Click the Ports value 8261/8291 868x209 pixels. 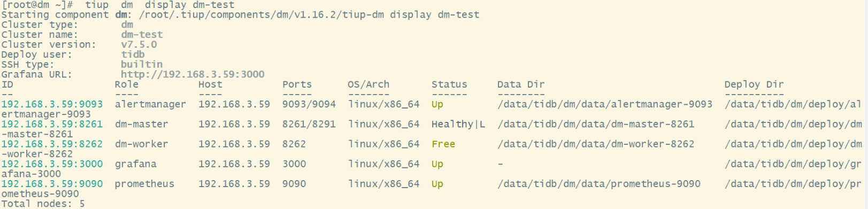pyautogui.click(x=309, y=124)
